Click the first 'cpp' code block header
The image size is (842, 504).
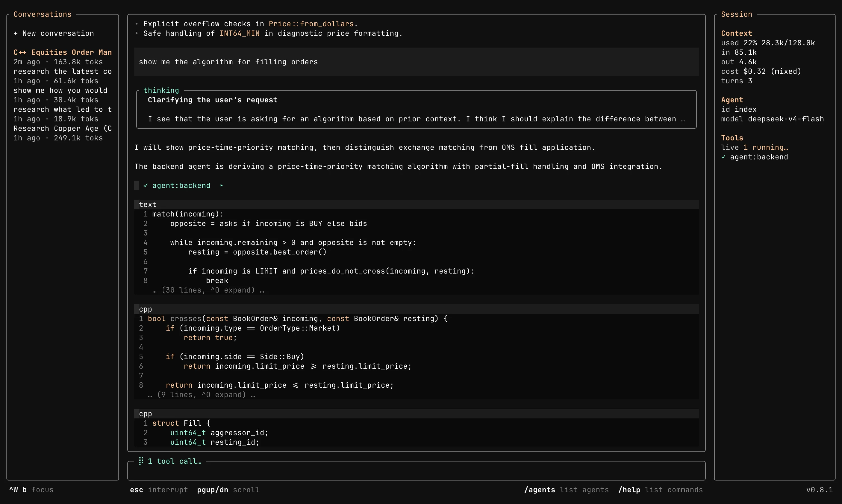click(x=416, y=309)
